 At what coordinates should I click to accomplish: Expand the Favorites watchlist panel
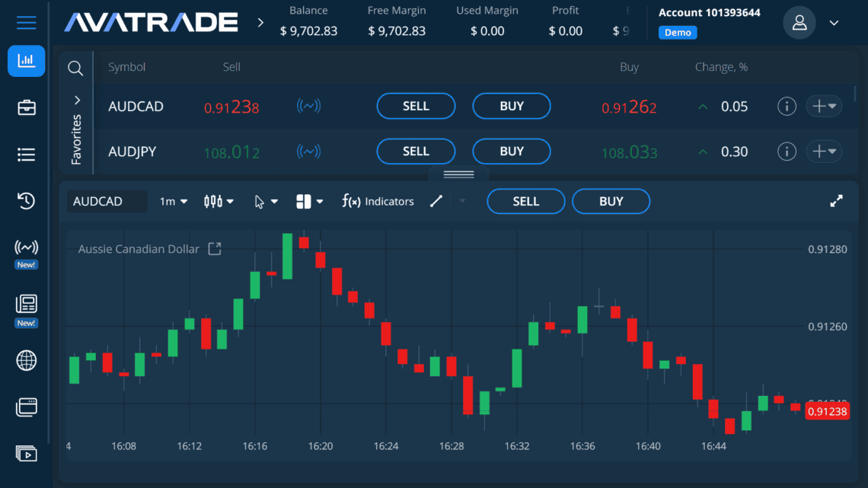(75, 99)
